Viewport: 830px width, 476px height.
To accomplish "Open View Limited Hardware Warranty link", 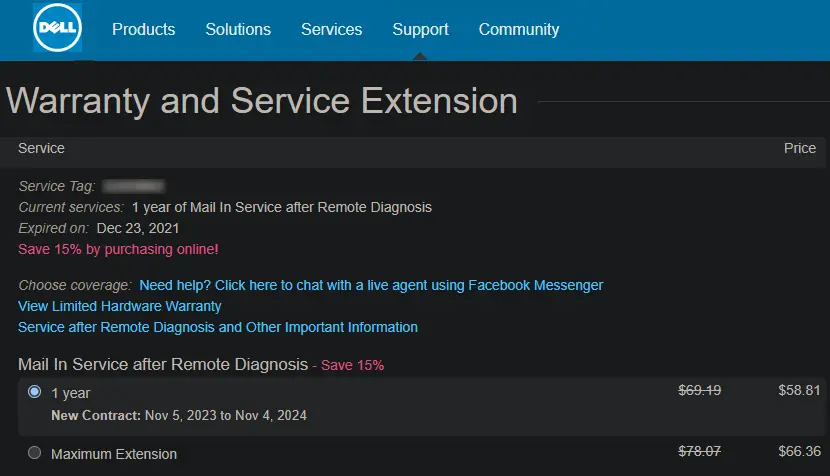I will click(x=120, y=306).
